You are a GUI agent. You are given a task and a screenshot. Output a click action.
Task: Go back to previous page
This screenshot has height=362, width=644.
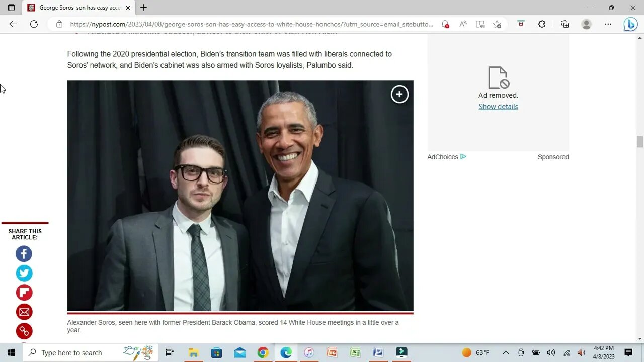13,24
